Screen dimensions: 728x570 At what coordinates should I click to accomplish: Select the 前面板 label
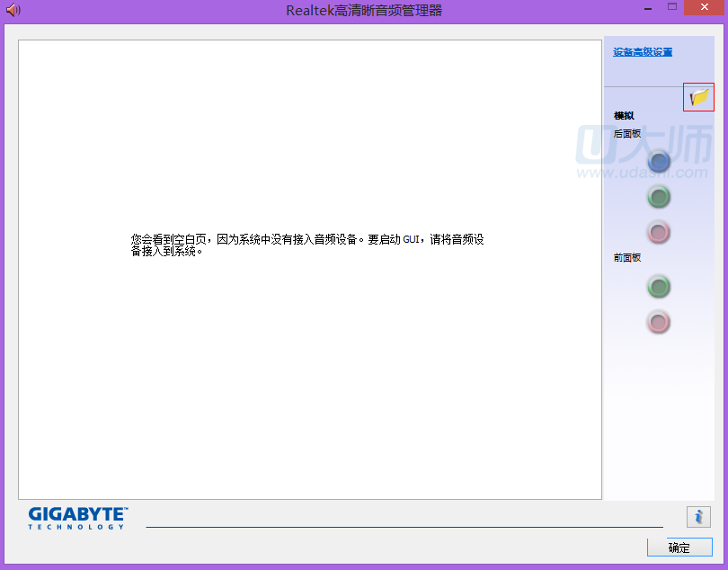(x=627, y=257)
